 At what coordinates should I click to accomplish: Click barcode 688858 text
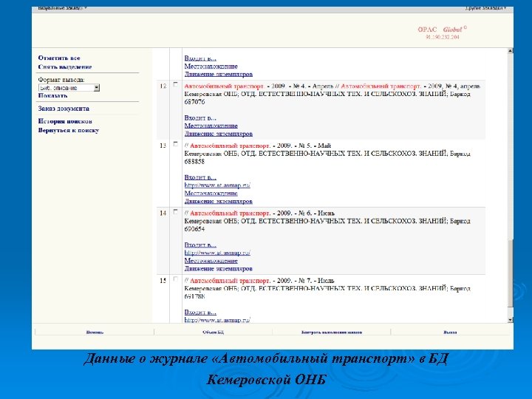click(194, 162)
